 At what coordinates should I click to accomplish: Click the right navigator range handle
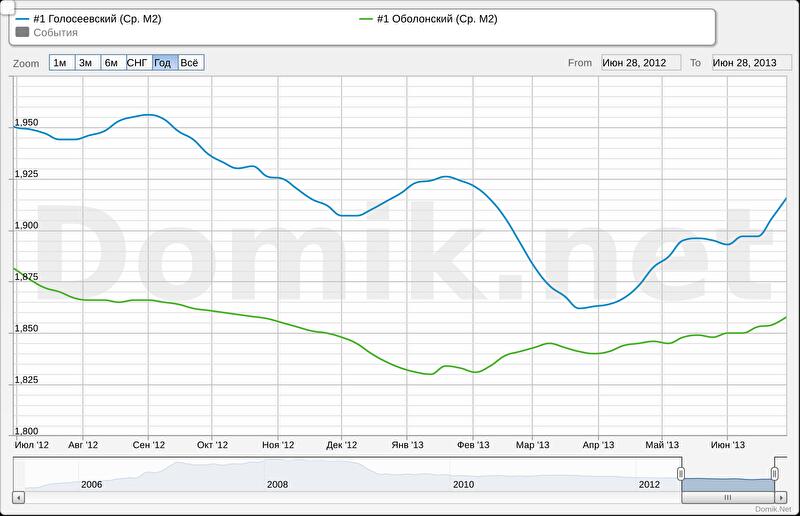[775, 473]
